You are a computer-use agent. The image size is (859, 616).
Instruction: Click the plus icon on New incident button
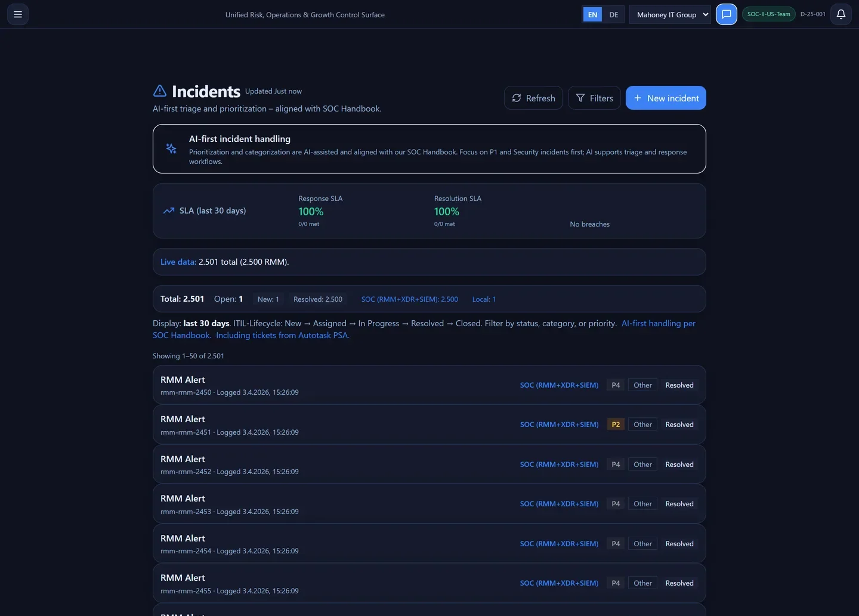(637, 98)
